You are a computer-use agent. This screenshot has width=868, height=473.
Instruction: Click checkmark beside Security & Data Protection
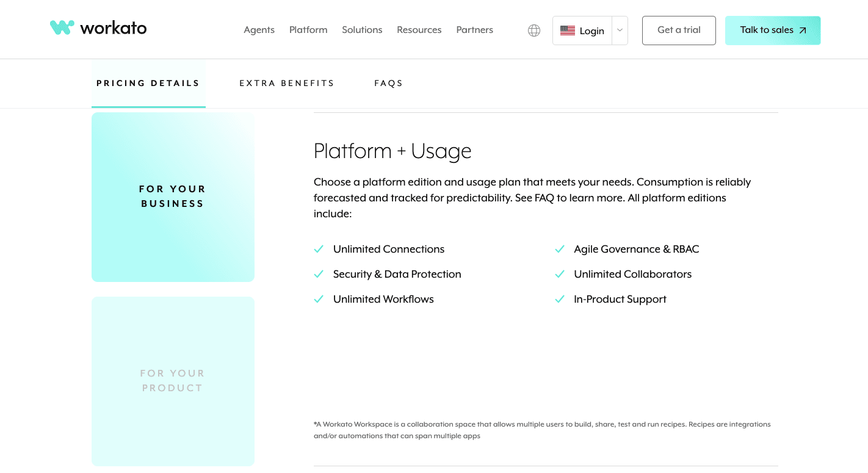(319, 274)
